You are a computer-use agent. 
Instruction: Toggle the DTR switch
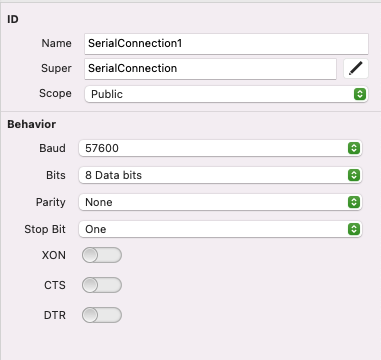(x=102, y=315)
